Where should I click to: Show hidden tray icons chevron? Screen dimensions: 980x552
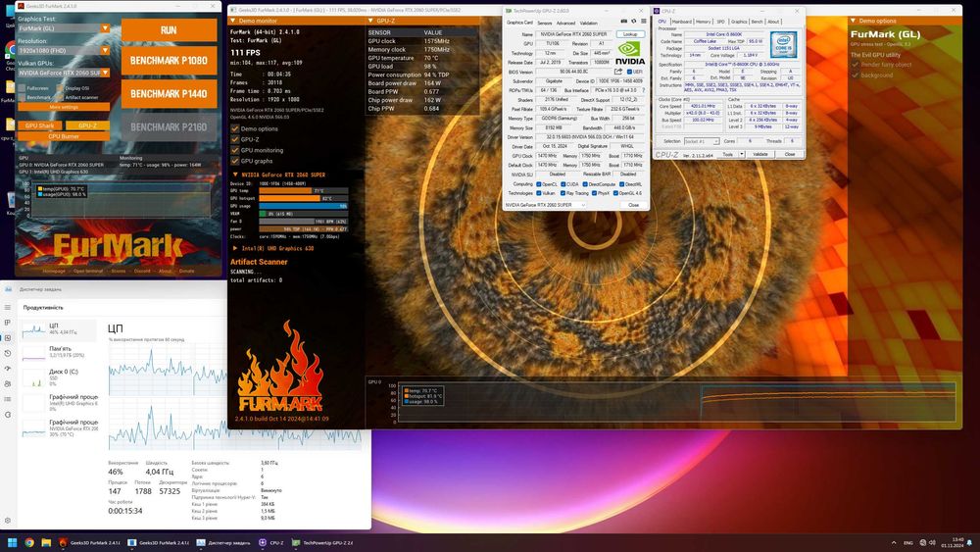(894, 542)
